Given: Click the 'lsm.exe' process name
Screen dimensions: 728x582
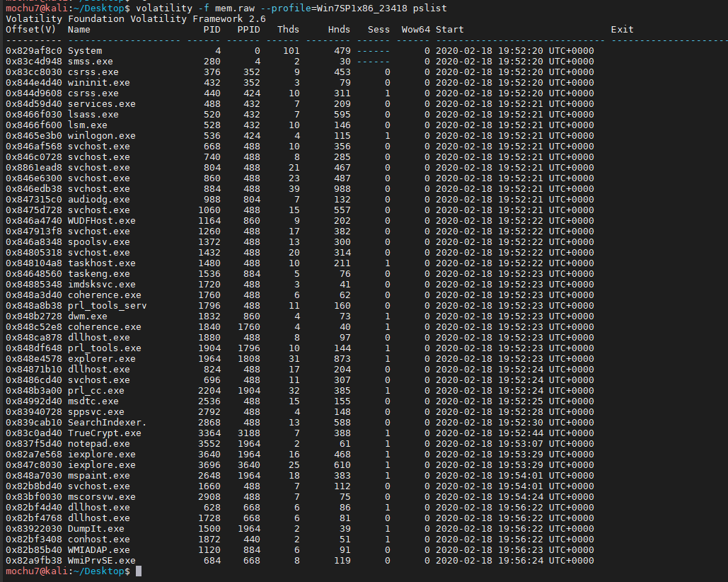Looking at the screenshot, I should click(x=87, y=125).
